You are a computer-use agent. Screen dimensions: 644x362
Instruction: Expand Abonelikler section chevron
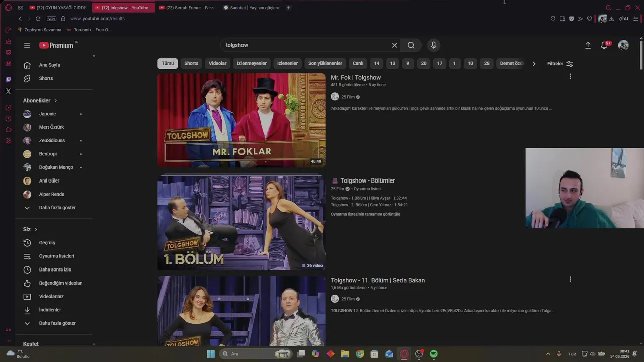click(x=55, y=101)
